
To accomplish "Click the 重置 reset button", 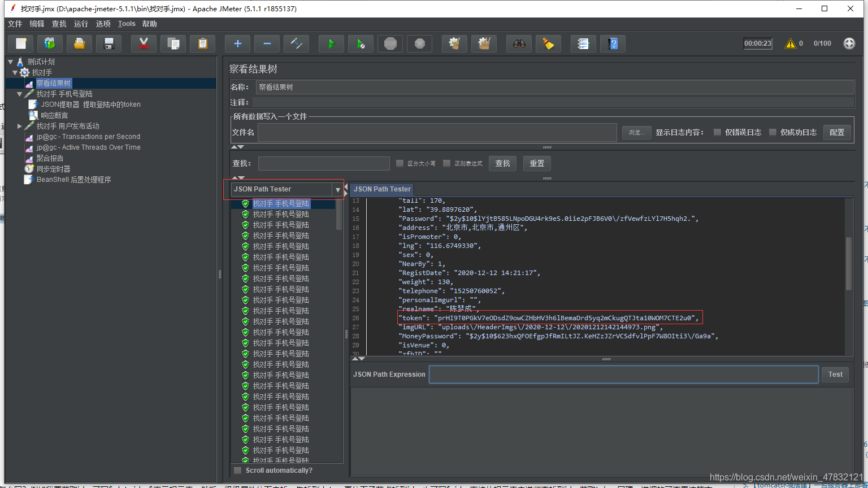I will click(537, 163).
